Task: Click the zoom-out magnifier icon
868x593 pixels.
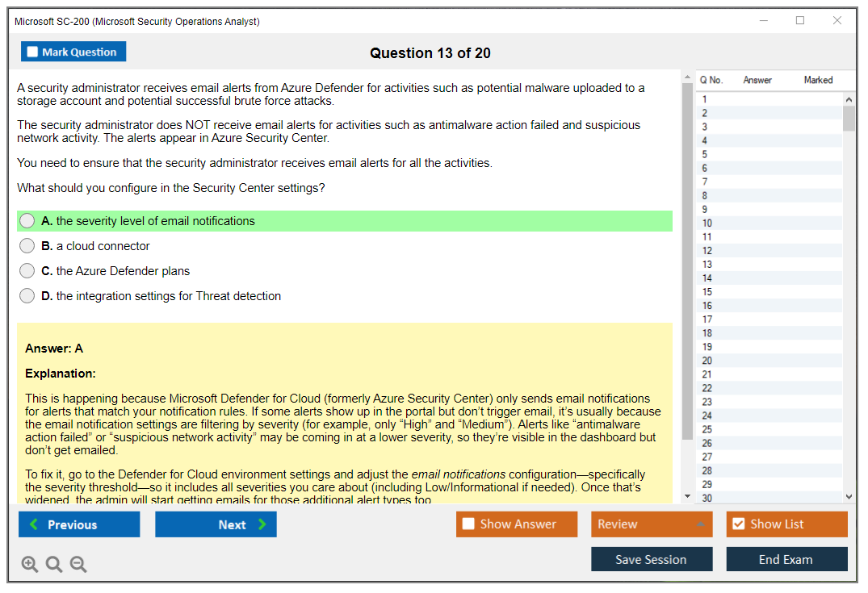Action: tap(78, 564)
